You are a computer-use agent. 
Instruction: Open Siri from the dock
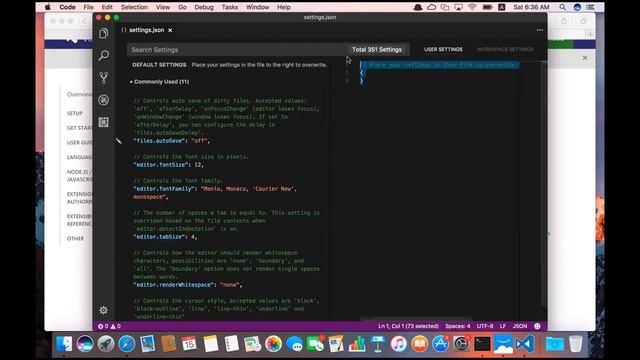pyautogui.click(x=85, y=344)
